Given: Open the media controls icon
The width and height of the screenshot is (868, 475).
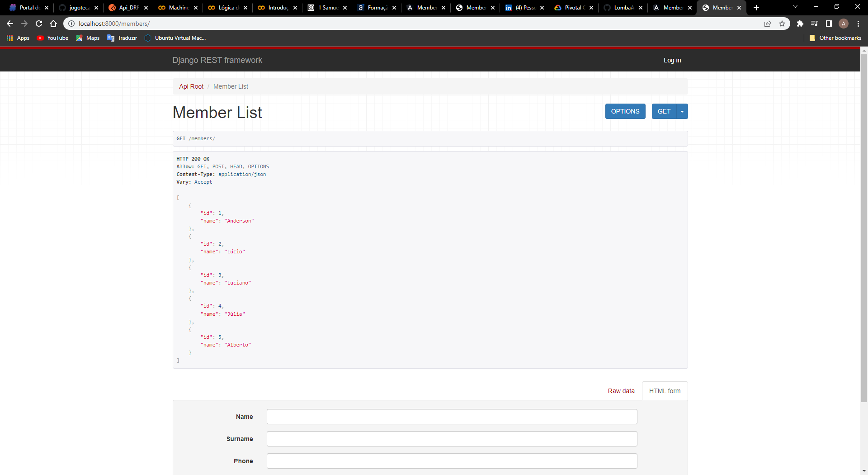Looking at the screenshot, I should (x=815, y=24).
